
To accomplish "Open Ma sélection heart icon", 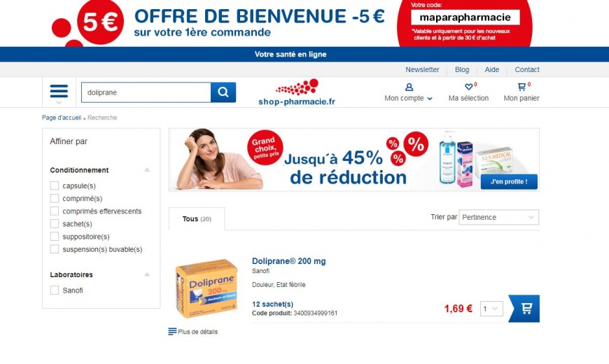I will [x=469, y=87].
